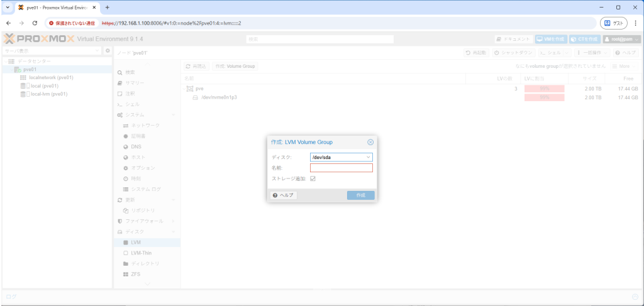Click the Reboot button

point(476,53)
